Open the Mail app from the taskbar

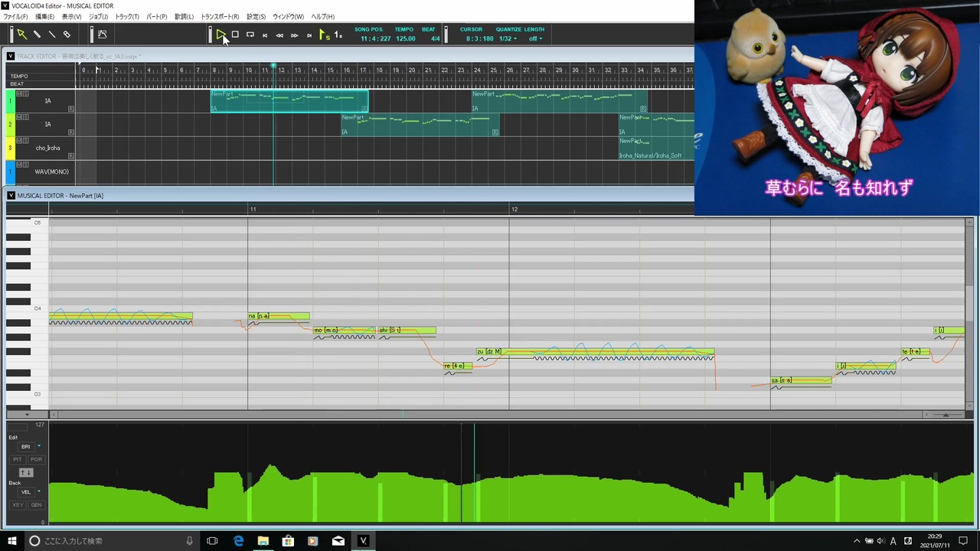click(338, 541)
